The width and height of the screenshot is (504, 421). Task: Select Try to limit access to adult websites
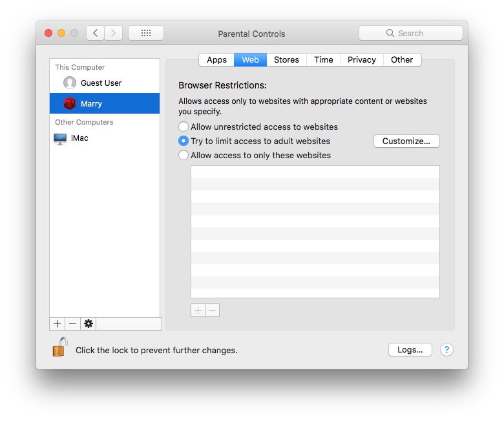pyautogui.click(x=184, y=141)
